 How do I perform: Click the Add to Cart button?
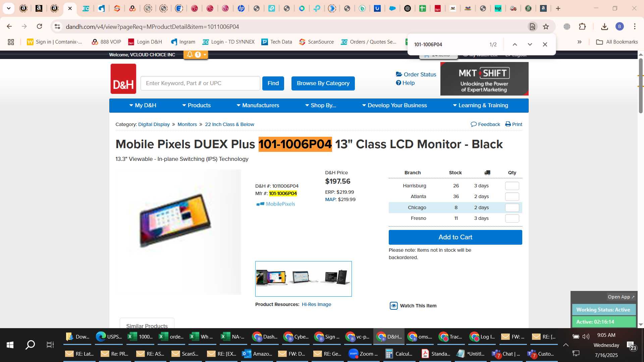click(x=455, y=237)
